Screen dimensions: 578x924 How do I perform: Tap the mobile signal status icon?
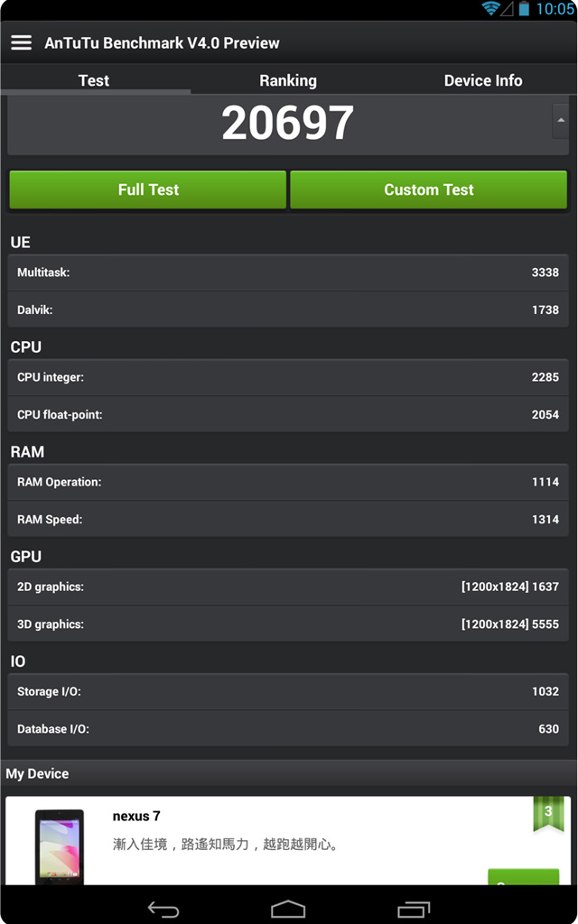click(x=507, y=9)
